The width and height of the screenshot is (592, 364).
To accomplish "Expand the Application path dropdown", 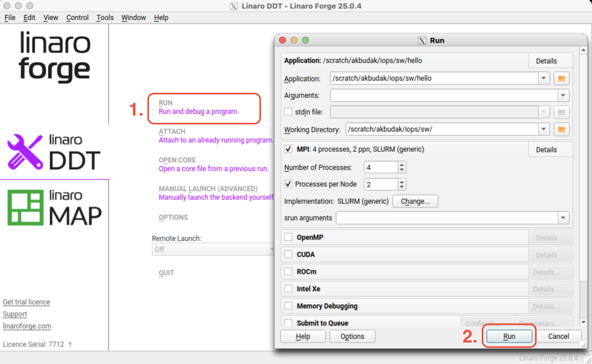I will click(x=543, y=78).
